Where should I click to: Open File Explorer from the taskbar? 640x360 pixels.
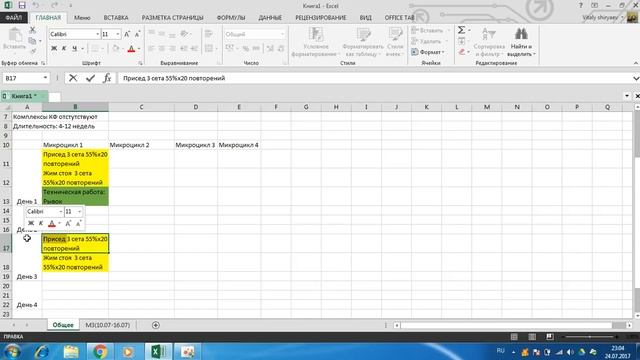click(x=71, y=351)
